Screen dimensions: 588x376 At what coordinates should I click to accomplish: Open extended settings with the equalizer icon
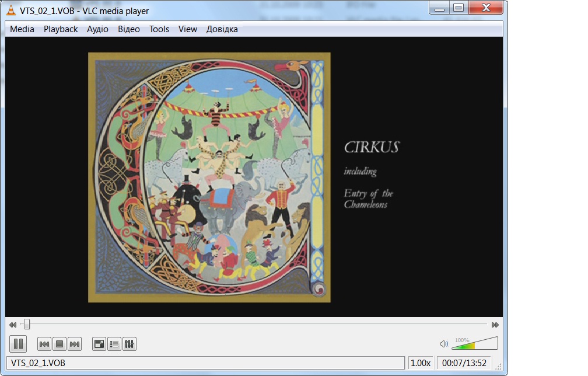coord(129,344)
